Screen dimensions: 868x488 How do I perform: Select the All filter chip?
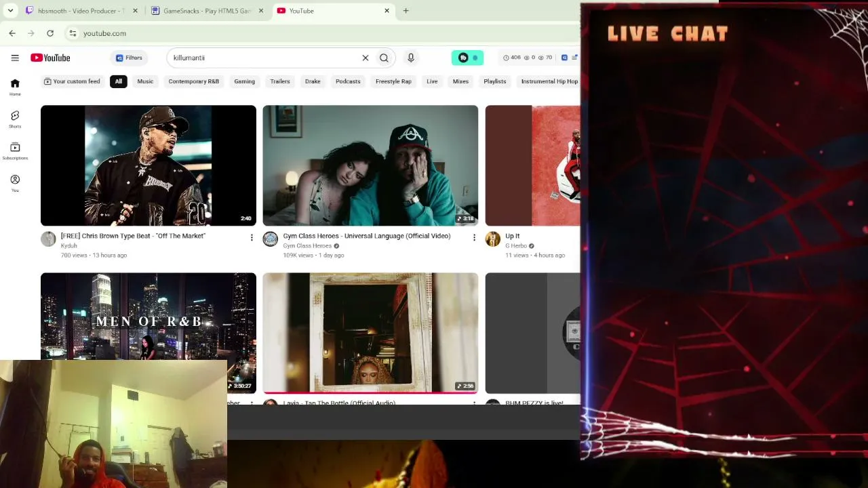(119, 81)
